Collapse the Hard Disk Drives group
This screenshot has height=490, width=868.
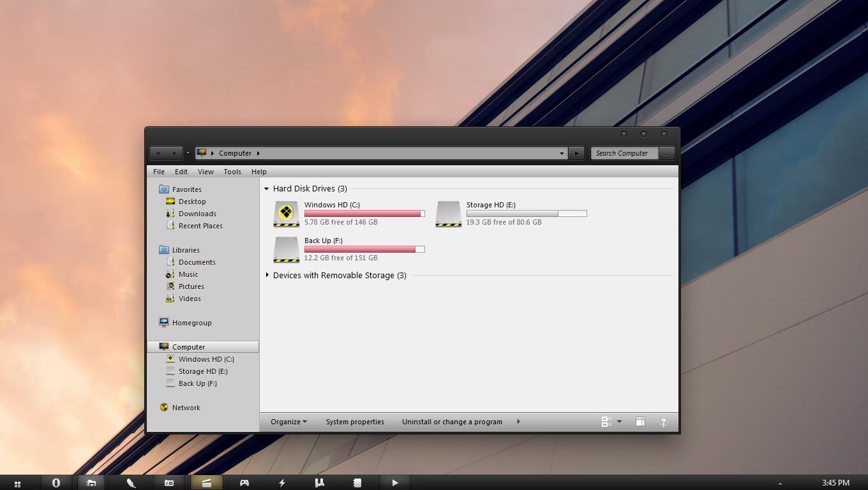(x=267, y=189)
